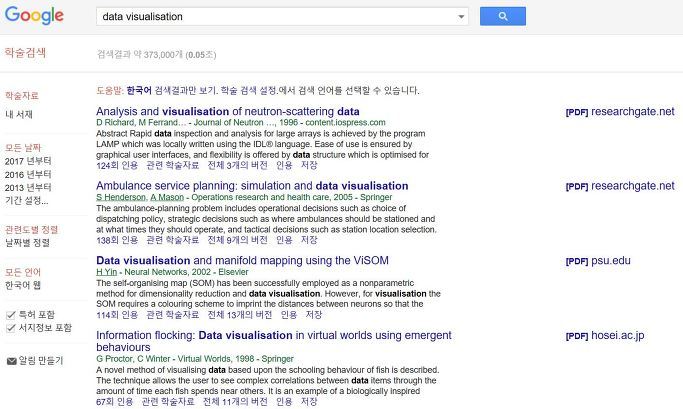Viewport: 683px width, 409px height.
Task: Click 관련 학술자료 under the neutron-scattering result
Action: tap(172, 166)
